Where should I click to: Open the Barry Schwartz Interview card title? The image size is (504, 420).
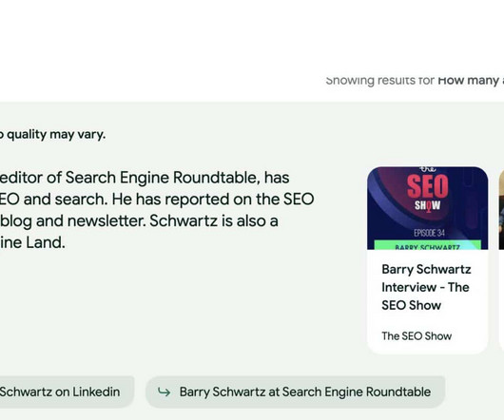(426, 287)
